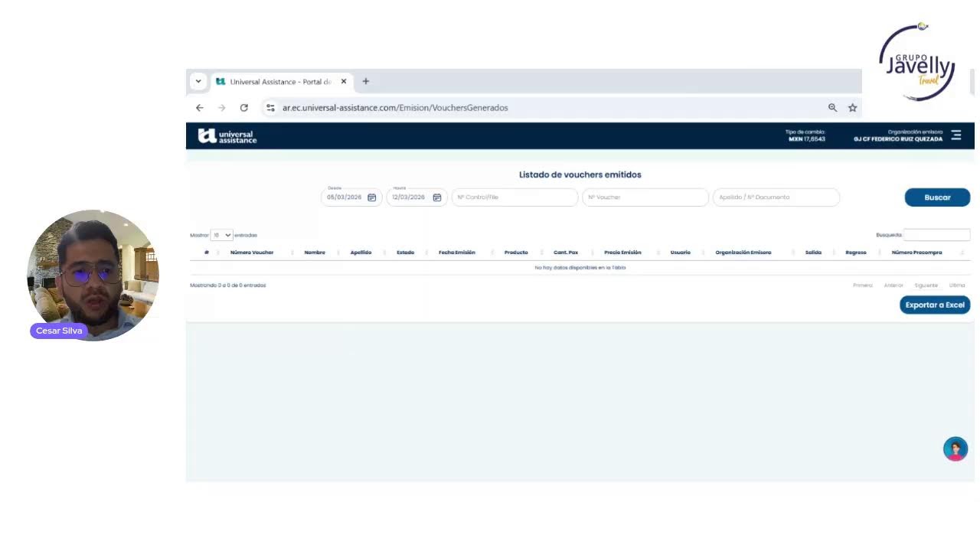The width and height of the screenshot is (980, 551).
Task: Open the Desde date calendar icon
Action: (x=372, y=197)
